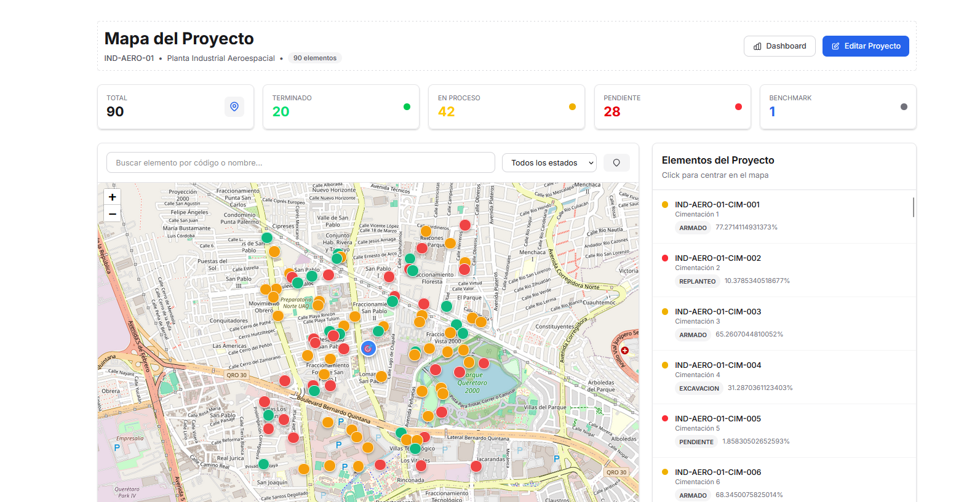The width and height of the screenshot is (980, 502).
Task: Click the red dot in PENDIENTE card
Action: coord(738,107)
